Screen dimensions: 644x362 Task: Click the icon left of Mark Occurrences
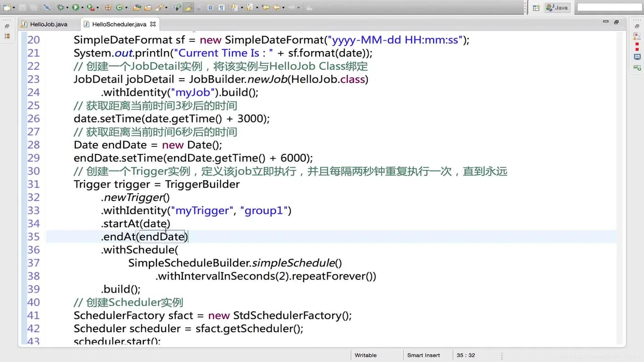pos(177,7)
